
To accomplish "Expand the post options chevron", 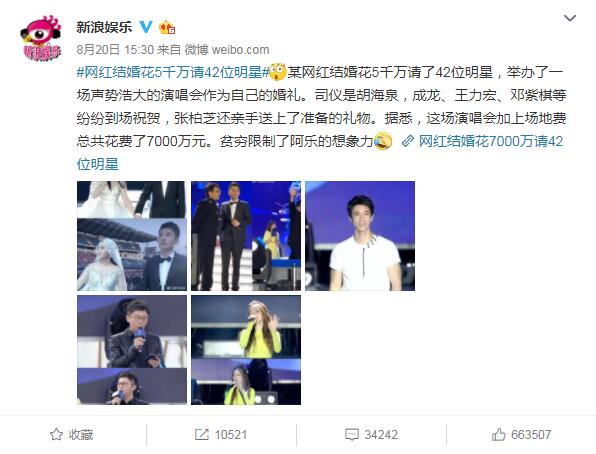I will [570, 18].
